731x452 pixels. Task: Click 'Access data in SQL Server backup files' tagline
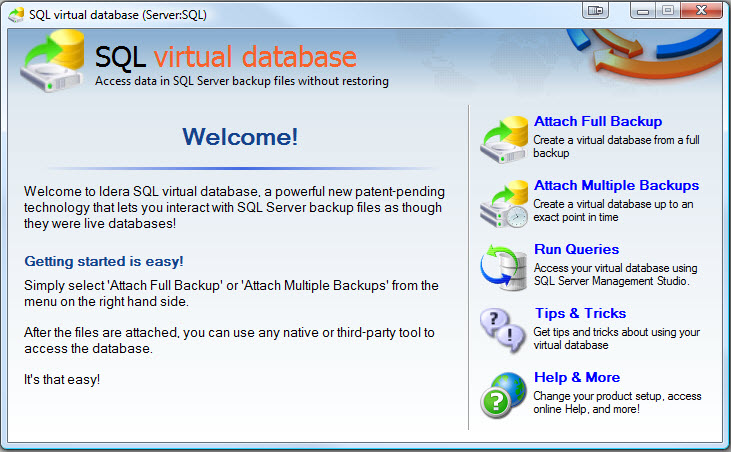pos(241,81)
